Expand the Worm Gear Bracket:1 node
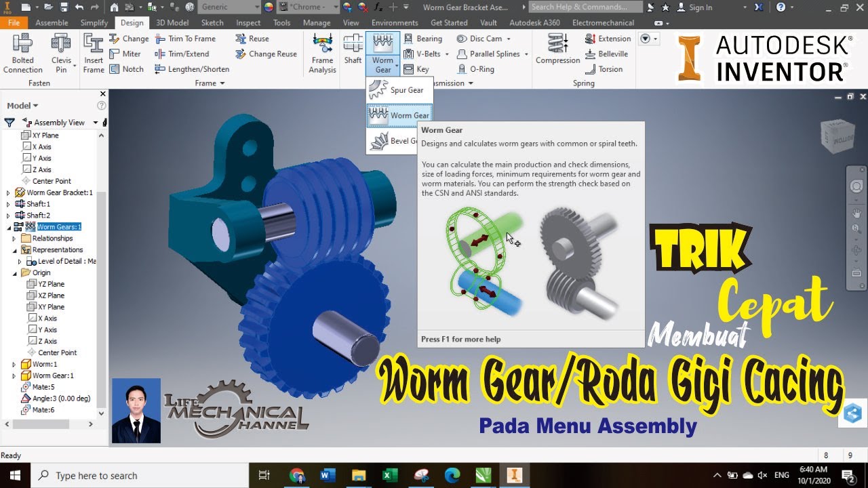The image size is (868, 488). (8, 192)
